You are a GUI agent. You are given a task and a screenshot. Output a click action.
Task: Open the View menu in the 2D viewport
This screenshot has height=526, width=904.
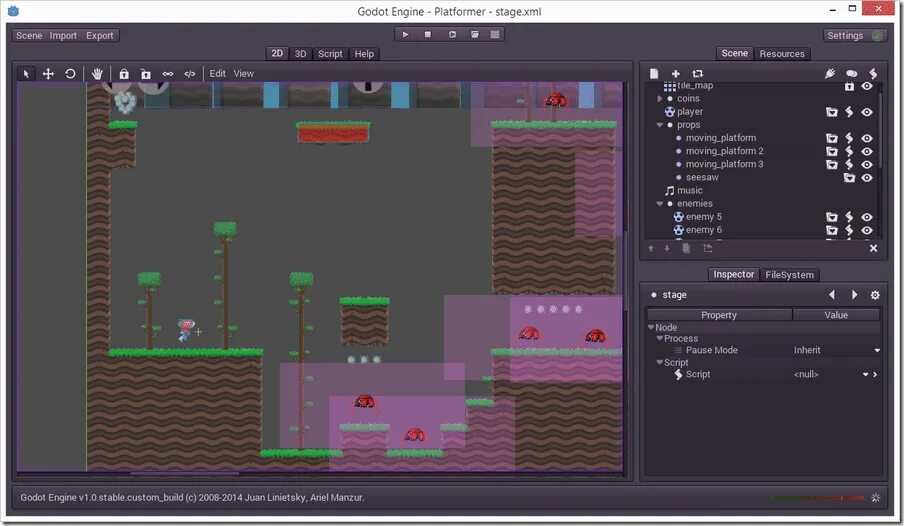click(x=243, y=74)
